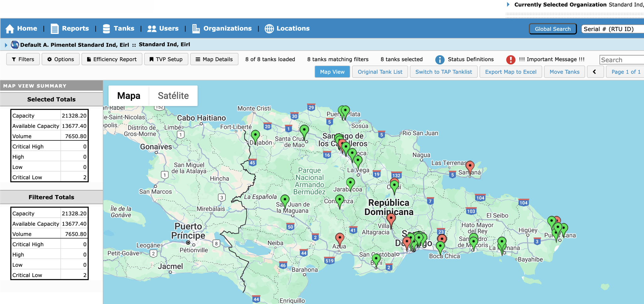Go to previous page with the left chevron
Image resolution: width=644 pixels, height=304 pixels.
coord(595,72)
